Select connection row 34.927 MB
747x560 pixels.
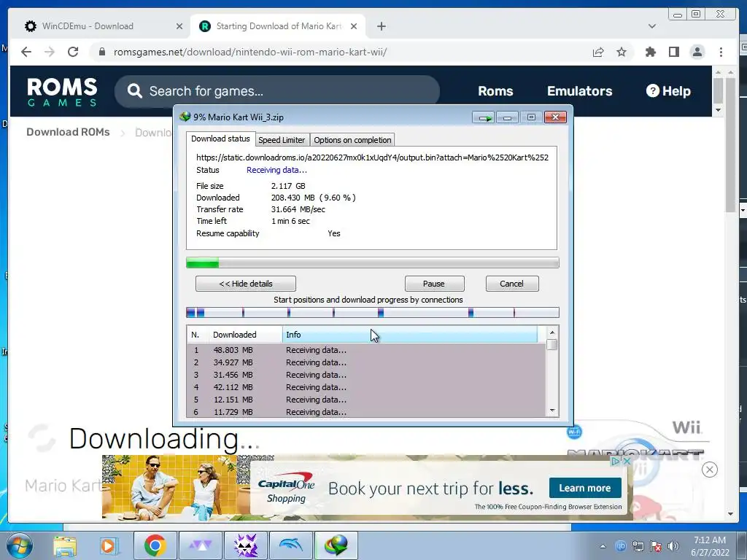point(366,362)
